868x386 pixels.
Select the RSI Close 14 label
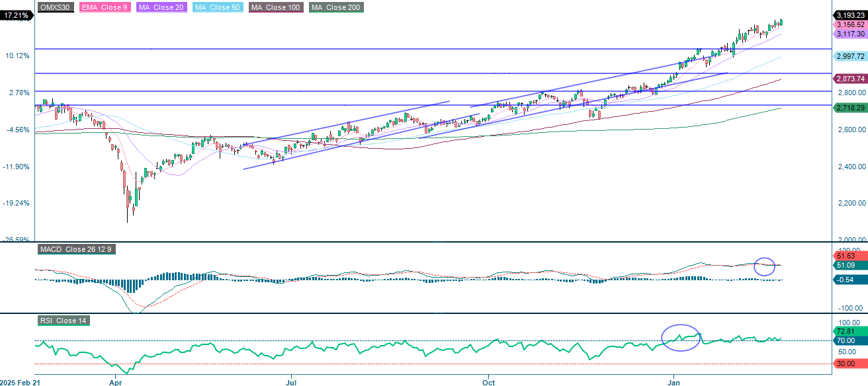[x=63, y=321]
